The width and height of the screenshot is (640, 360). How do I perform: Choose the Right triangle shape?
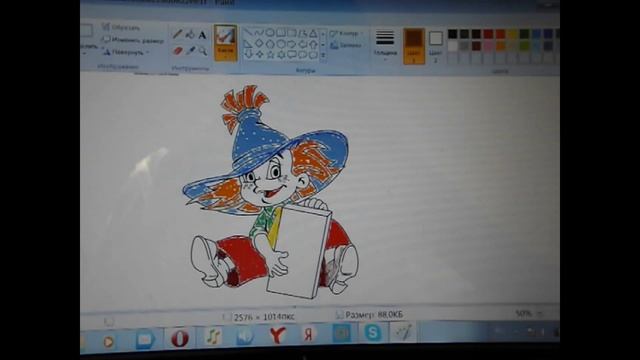[x=248, y=43]
